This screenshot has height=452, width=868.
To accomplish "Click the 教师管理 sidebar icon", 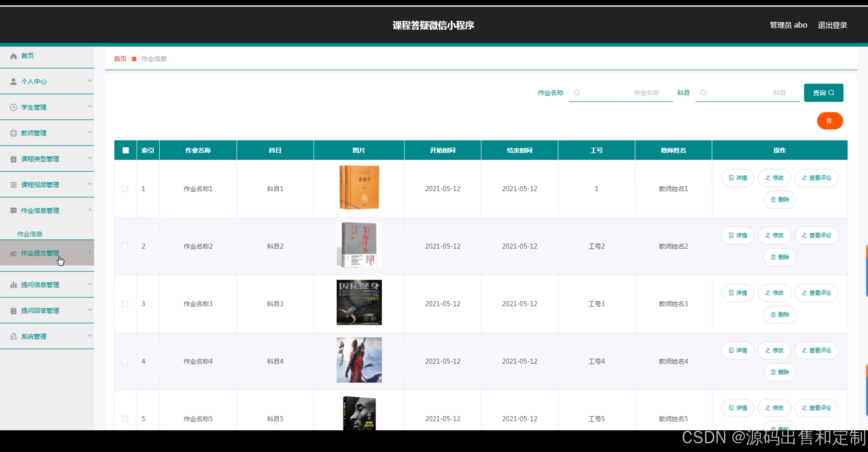I will [14, 133].
